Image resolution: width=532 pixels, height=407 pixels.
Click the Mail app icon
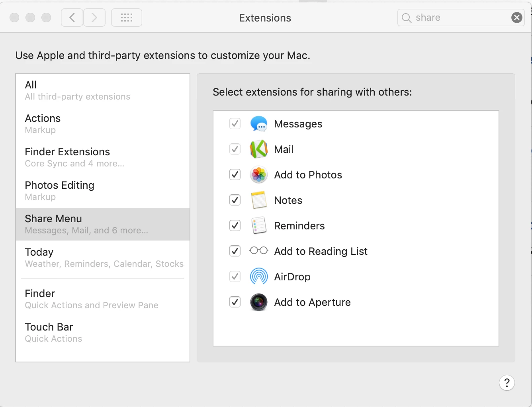[x=259, y=149]
